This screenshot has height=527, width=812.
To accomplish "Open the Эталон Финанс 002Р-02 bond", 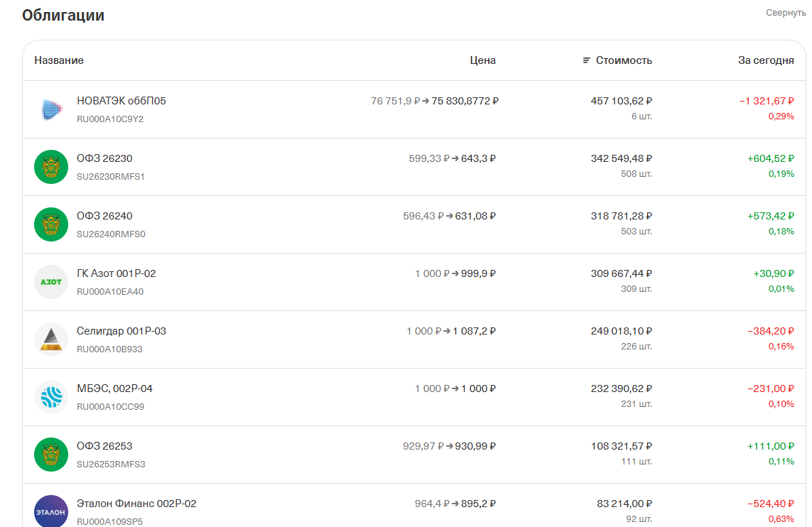I will tap(136, 504).
